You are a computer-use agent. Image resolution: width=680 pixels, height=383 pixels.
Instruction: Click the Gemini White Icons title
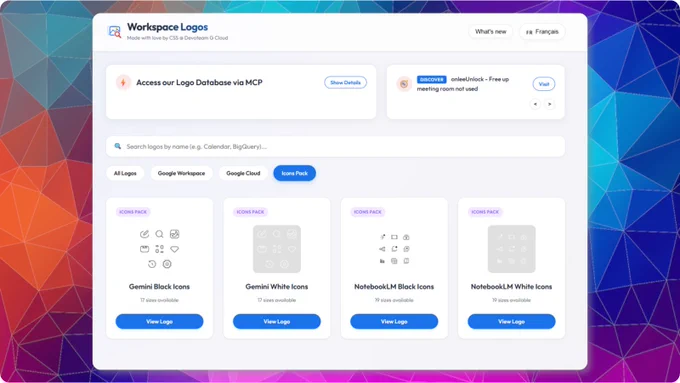(x=277, y=287)
